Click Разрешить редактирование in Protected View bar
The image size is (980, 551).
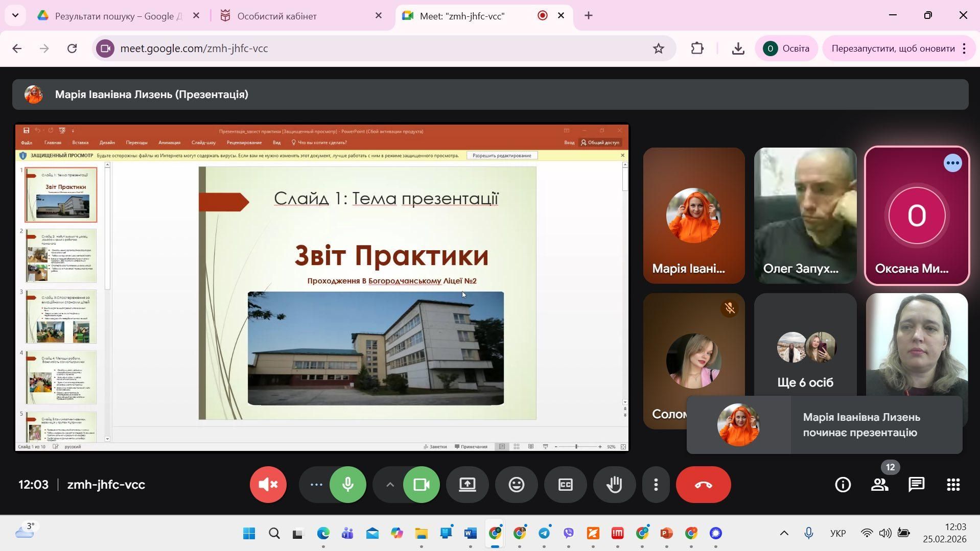502,155
